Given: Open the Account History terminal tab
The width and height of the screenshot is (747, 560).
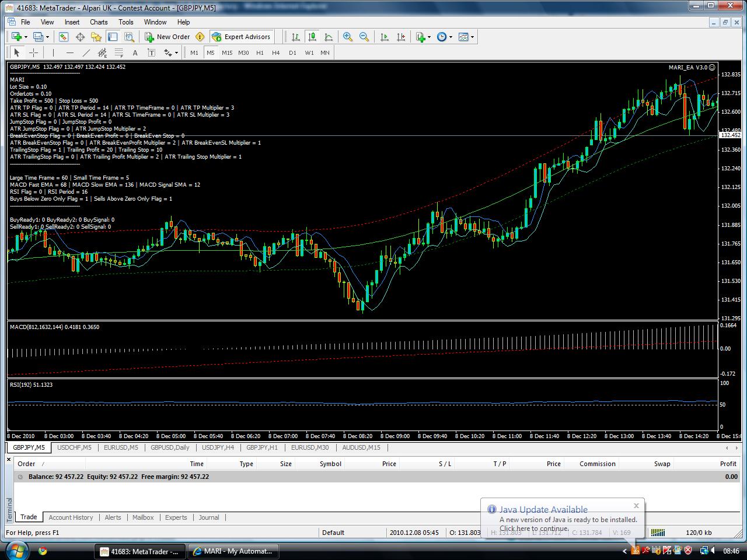Looking at the screenshot, I should coord(71,517).
